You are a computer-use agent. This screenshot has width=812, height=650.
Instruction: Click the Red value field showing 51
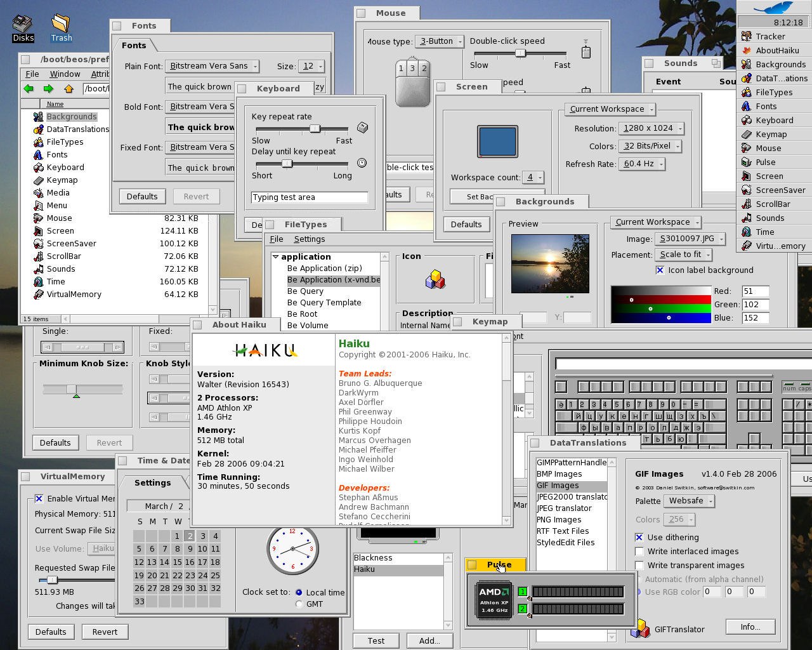point(755,291)
